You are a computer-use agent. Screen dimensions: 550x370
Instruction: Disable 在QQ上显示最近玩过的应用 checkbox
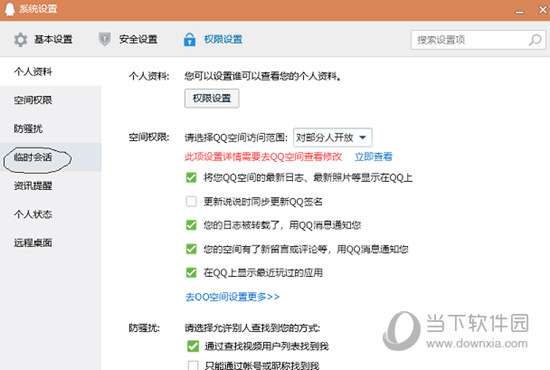[191, 273]
